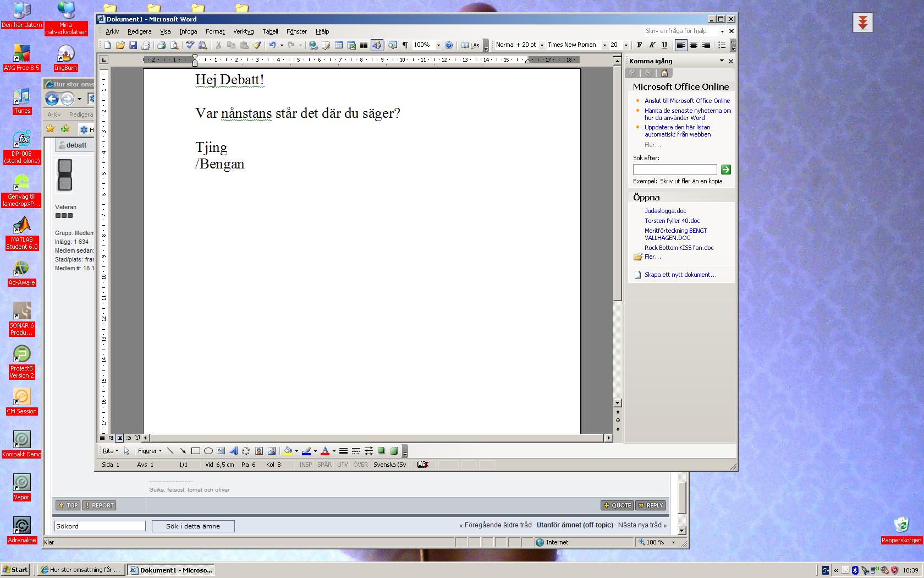The image size is (924, 578).
Task: Toggle the drawing toolbar button
Action: point(377,45)
